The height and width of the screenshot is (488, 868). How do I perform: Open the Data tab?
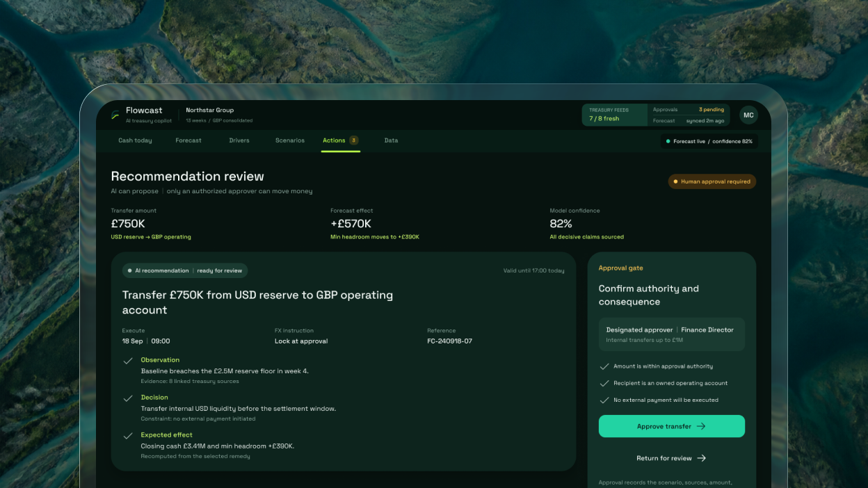[x=391, y=140]
